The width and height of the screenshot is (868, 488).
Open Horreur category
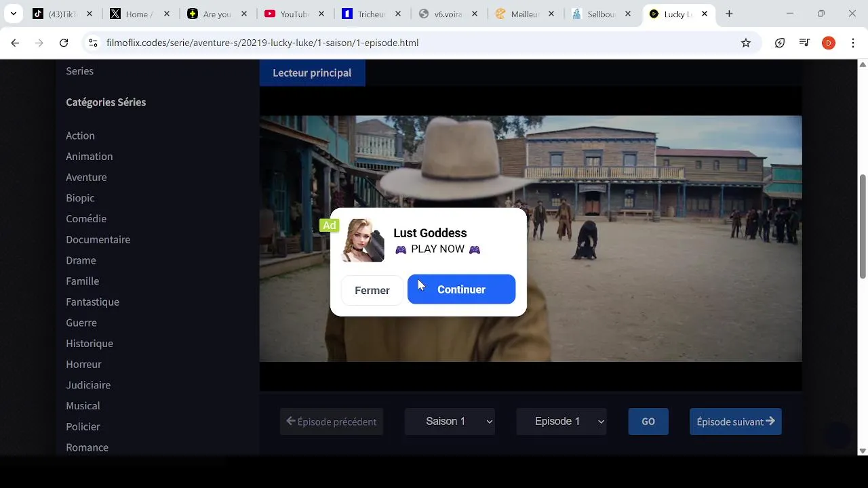[83, 364]
